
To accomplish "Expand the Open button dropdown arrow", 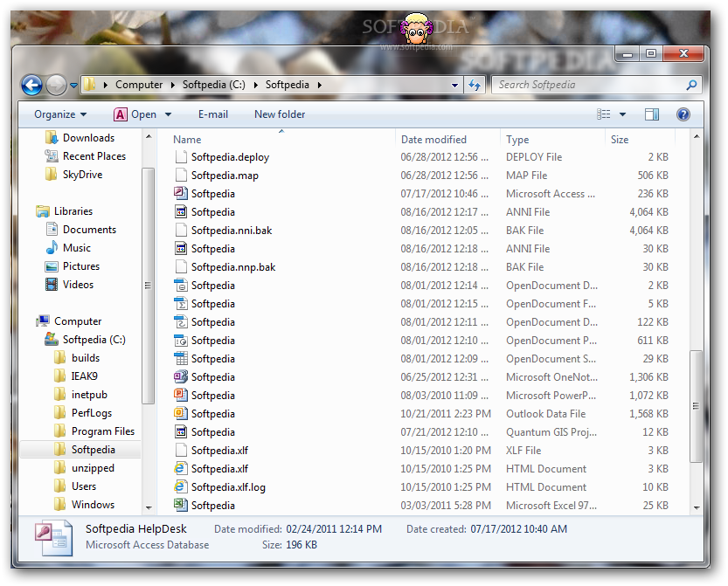I will [168, 114].
